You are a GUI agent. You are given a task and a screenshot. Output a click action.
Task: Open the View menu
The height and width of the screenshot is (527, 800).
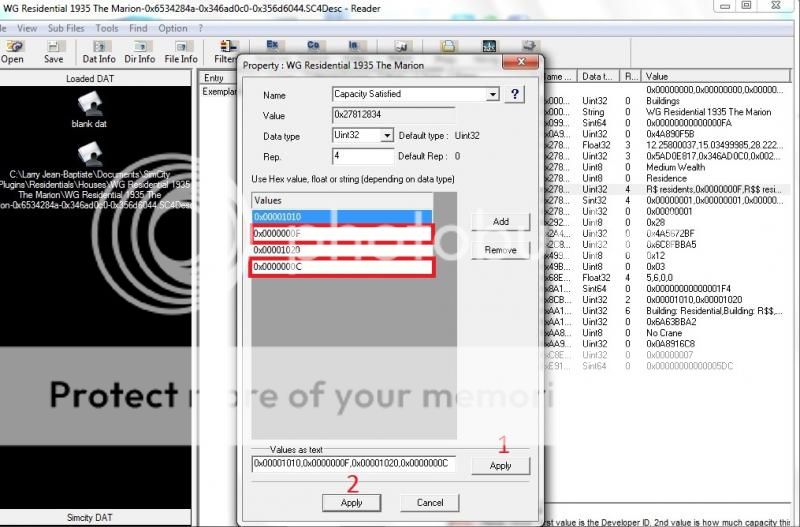pyautogui.click(x=28, y=28)
